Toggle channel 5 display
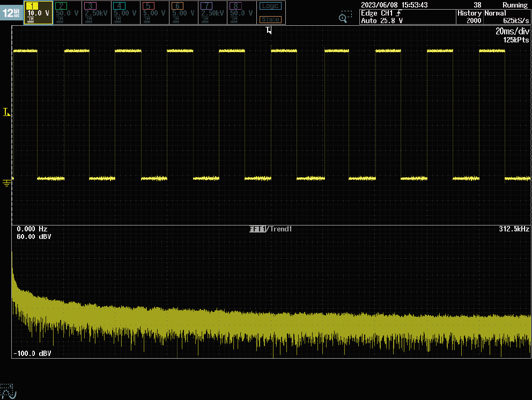This screenshot has width=532, height=400. pyautogui.click(x=154, y=12)
